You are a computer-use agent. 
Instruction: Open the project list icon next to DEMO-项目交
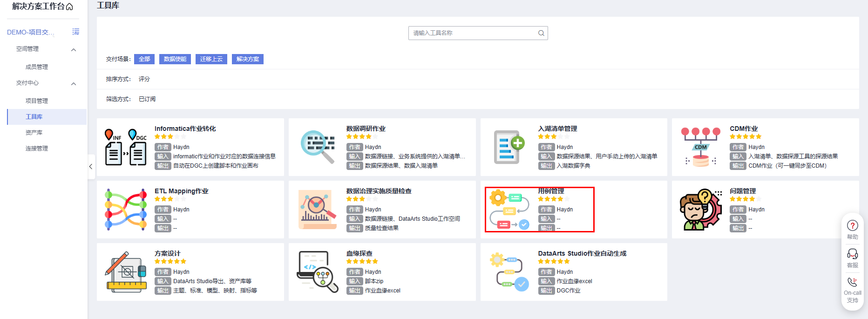[75, 32]
